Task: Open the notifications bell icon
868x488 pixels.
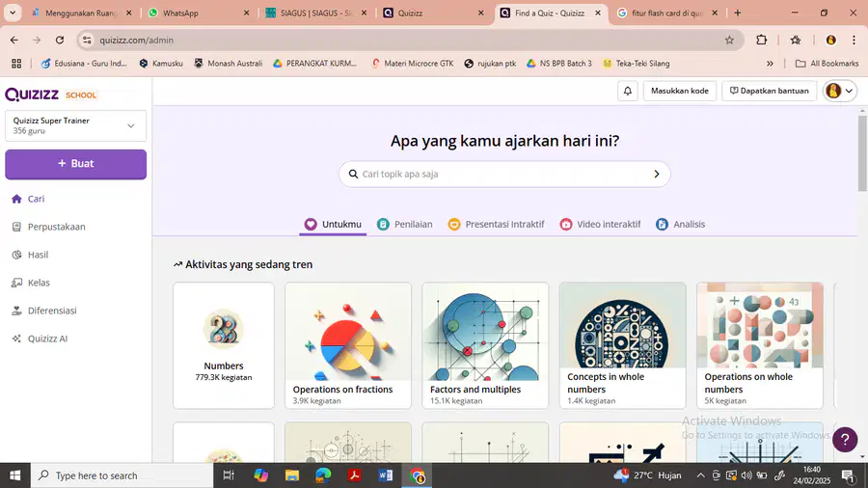Action: click(627, 91)
